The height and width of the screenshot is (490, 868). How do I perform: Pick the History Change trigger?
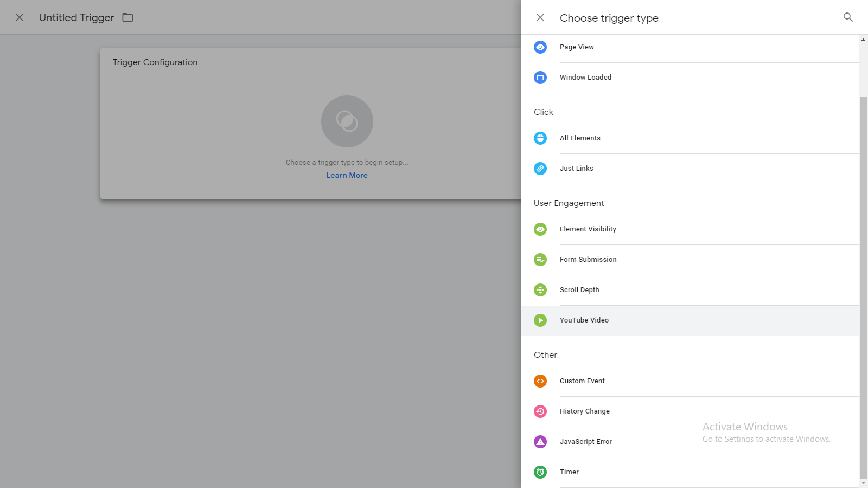click(x=690, y=411)
